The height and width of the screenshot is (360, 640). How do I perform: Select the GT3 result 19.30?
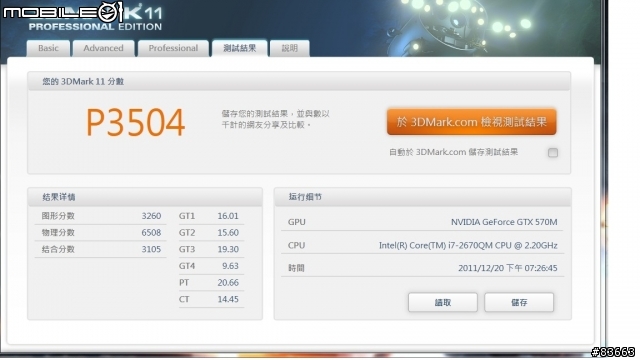[228, 249]
